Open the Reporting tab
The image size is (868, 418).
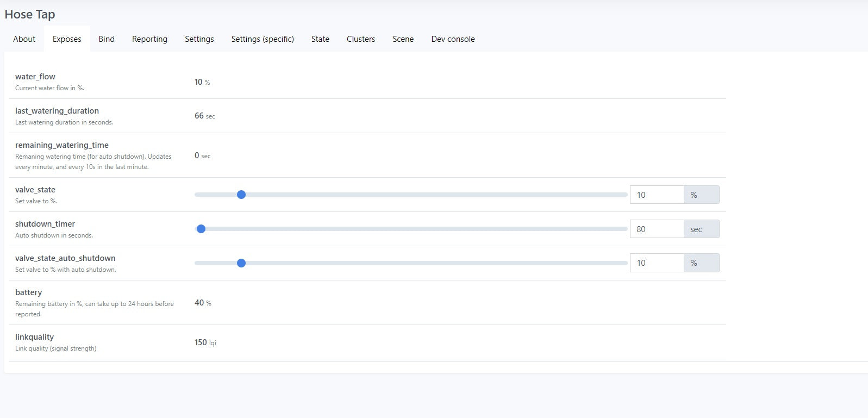[x=149, y=39]
